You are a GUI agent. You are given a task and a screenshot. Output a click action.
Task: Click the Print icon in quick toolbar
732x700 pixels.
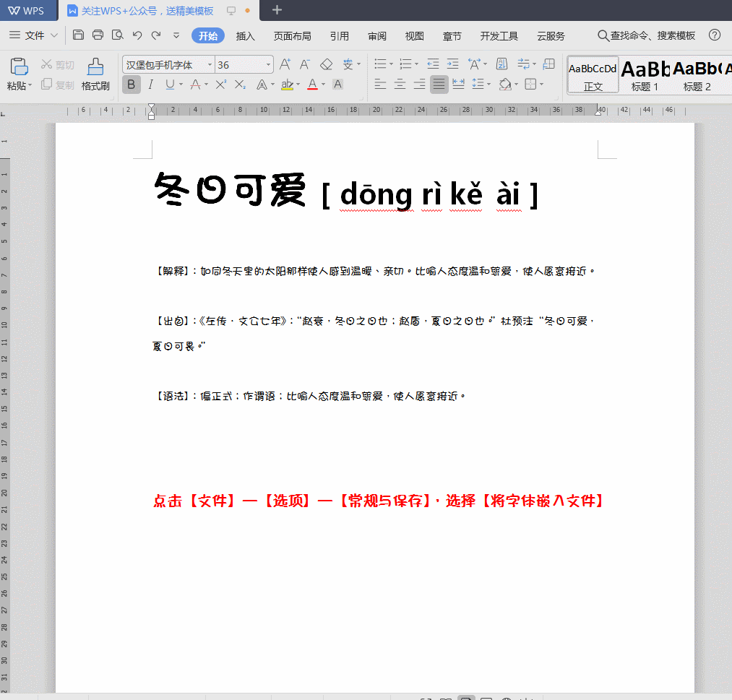click(x=98, y=35)
